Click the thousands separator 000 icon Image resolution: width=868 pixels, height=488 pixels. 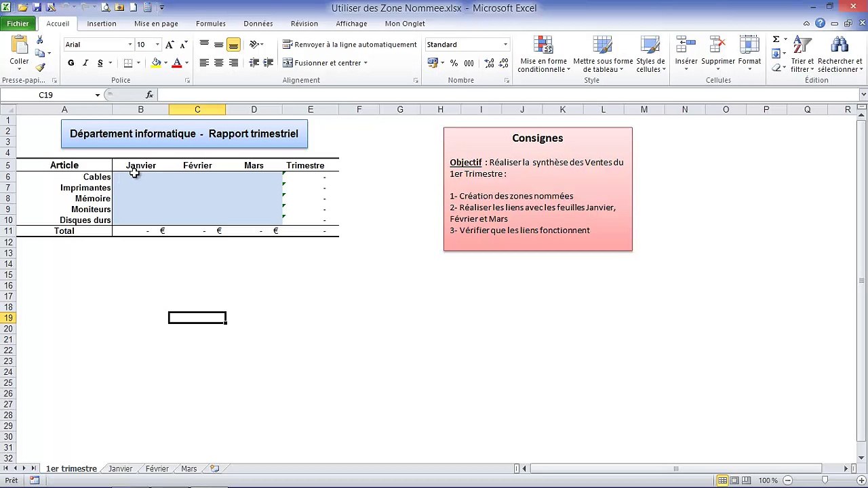pyautogui.click(x=469, y=63)
